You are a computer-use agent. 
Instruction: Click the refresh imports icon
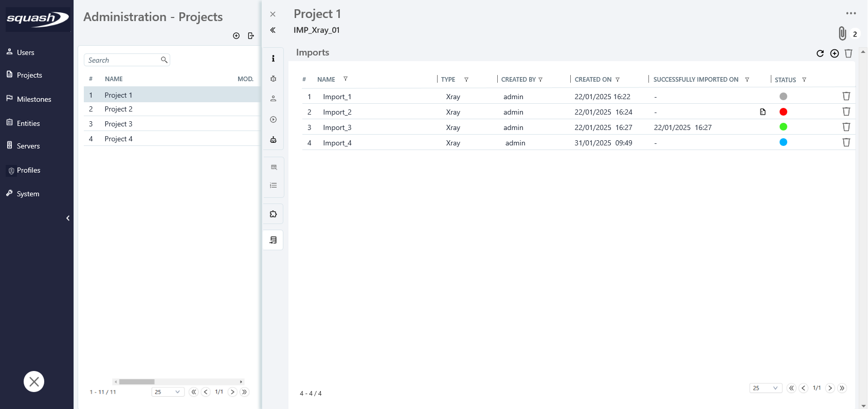(x=820, y=53)
